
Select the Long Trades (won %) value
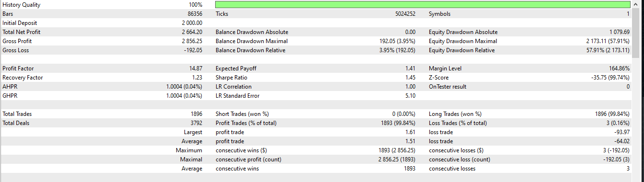tap(612, 114)
